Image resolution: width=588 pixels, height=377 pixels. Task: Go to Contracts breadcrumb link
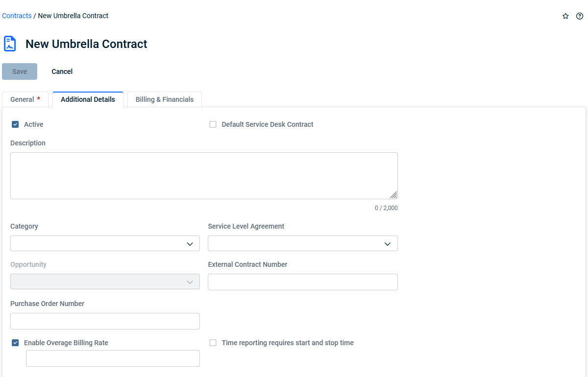tap(17, 16)
